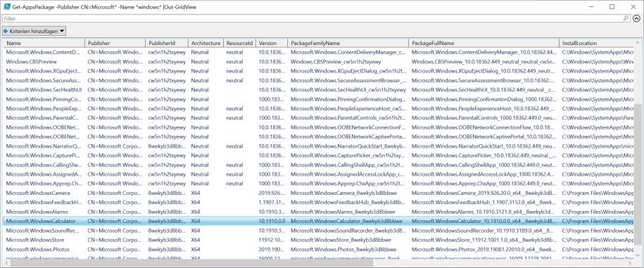
Task: Select the Microsoft.Windows.Apprep.ChxApp row
Action: 319,184
